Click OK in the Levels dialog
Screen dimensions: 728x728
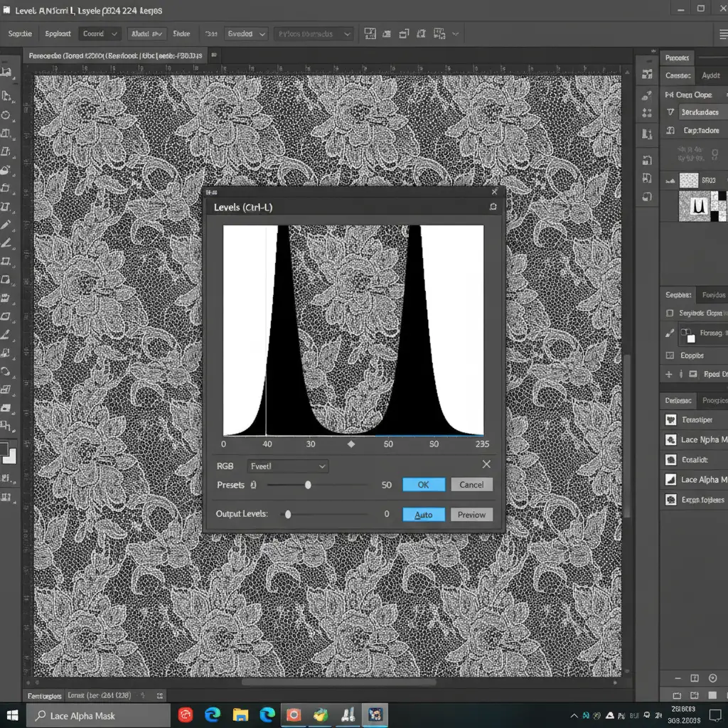[x=424, y=485]
